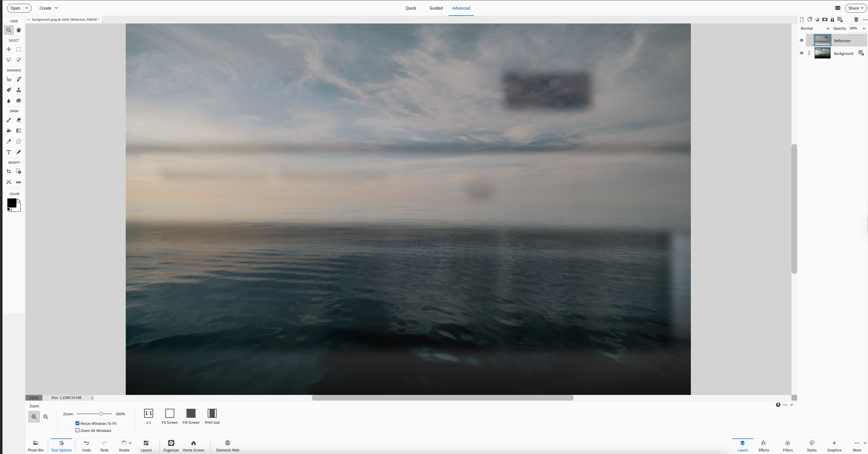Open the Create dropdown menu
The height and width of the screenshot is (454, 868).
tap(48, 8)
